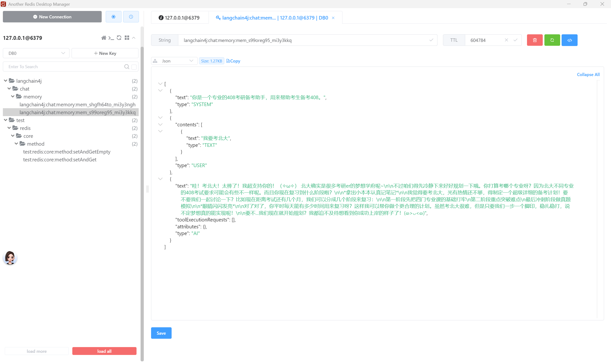Click the avatar assistant image
This screenshot has width=611, height=364.
[x=10, y=257]
